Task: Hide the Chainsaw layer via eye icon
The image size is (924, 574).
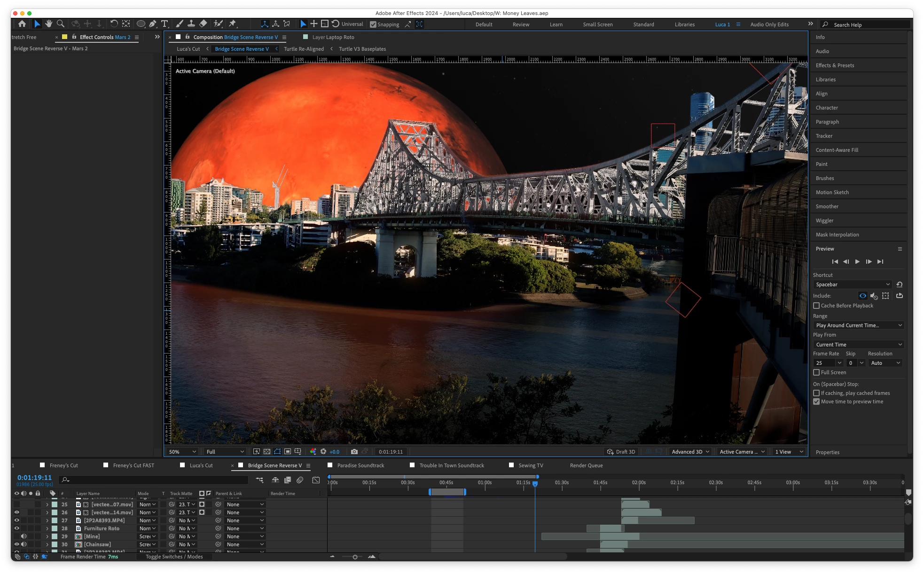Action: tap(16, 544)
